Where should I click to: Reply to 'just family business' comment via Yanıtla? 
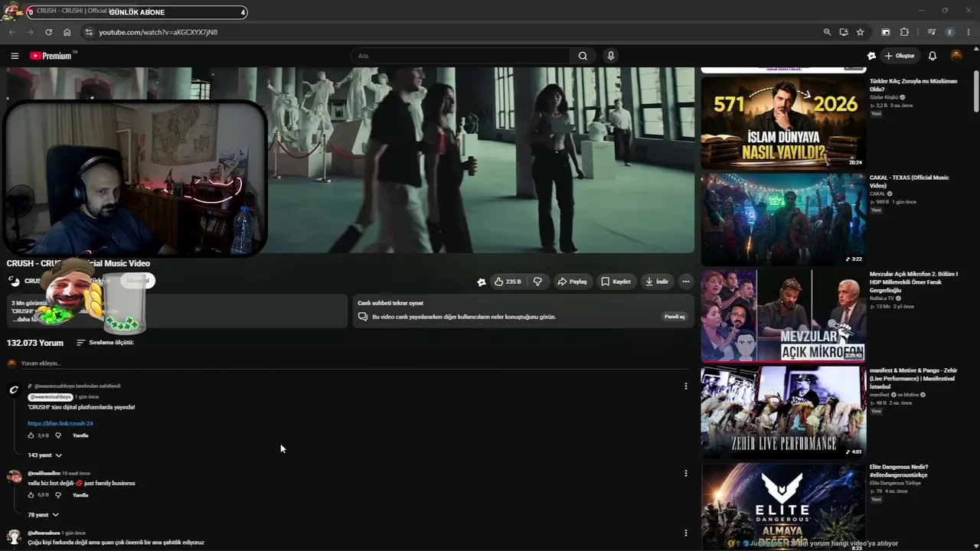tap(80, 495)
